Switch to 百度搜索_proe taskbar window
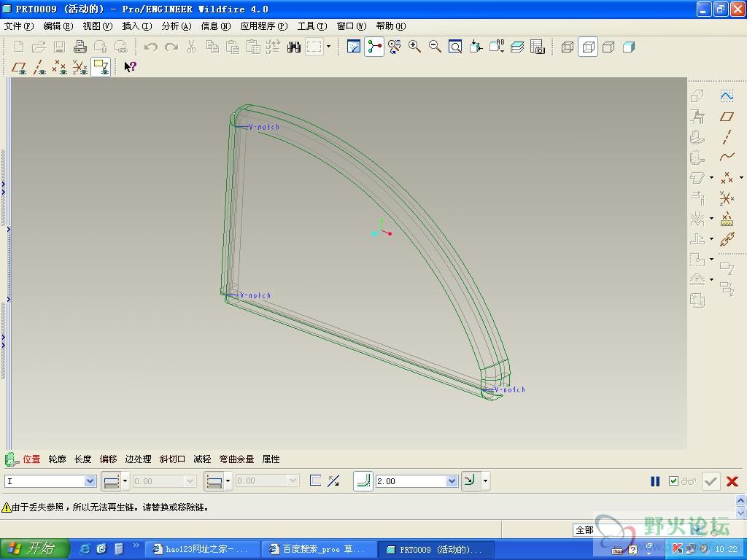Screen dimensions: 747x560 pyautogui.click(x=320, y=549)
